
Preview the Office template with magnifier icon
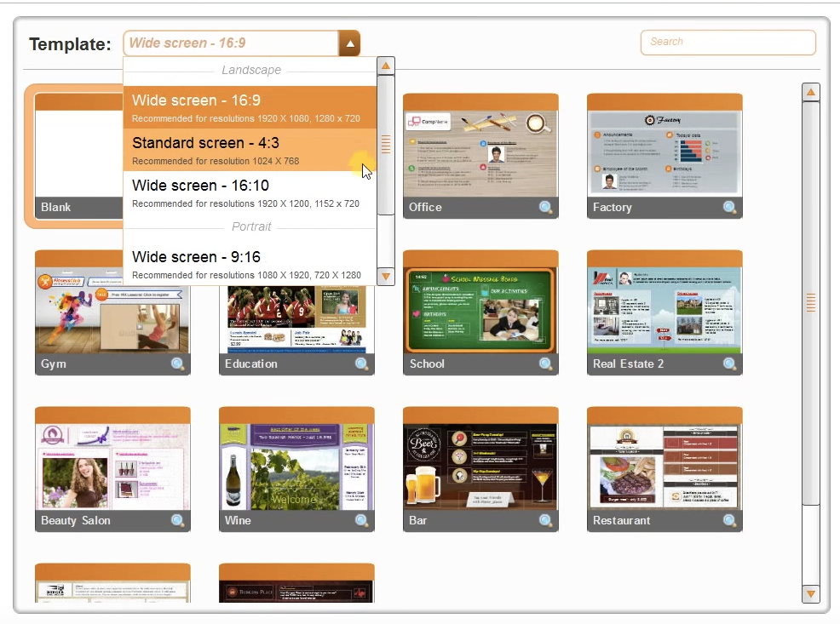(545, 208)
